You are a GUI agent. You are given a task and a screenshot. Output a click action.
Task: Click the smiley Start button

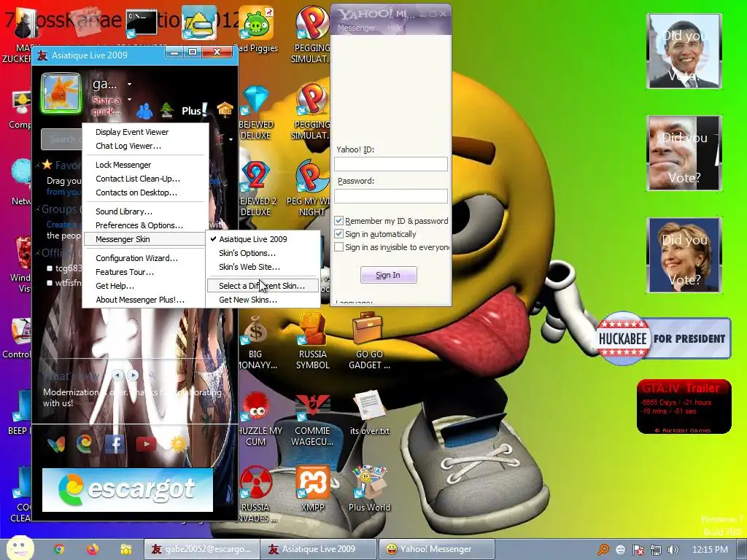pyautogui.click(x=20, y=548)
